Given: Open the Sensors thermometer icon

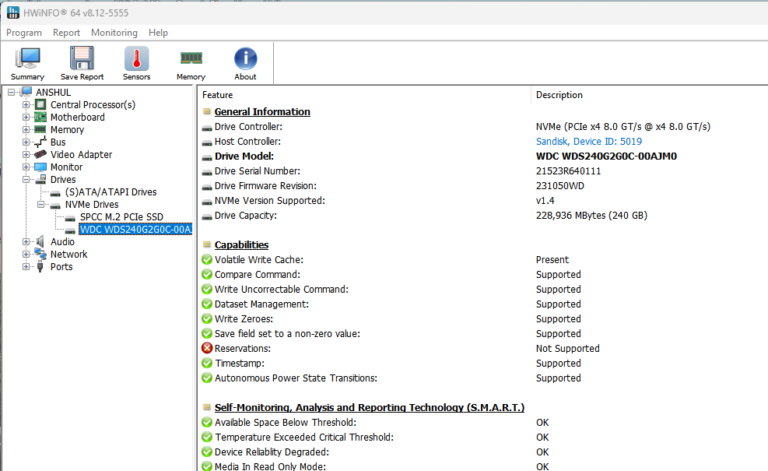Looking at the screenshot, I should (137, 59).
